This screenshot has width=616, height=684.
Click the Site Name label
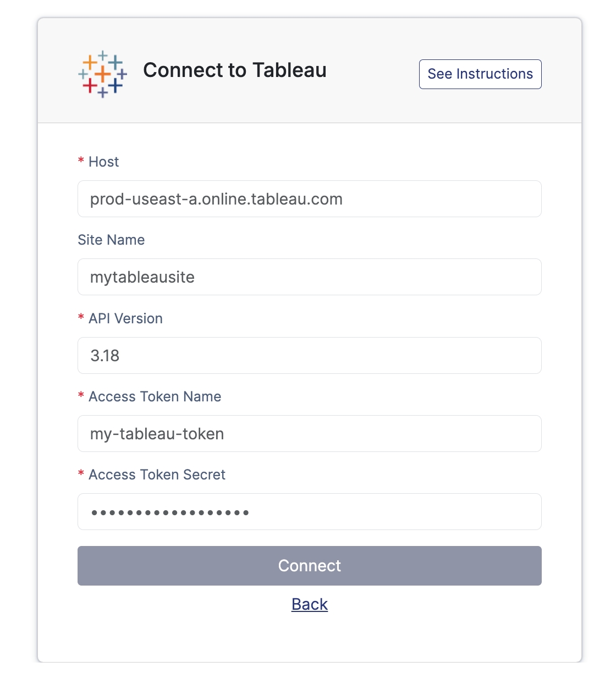[x=111, y=240]
